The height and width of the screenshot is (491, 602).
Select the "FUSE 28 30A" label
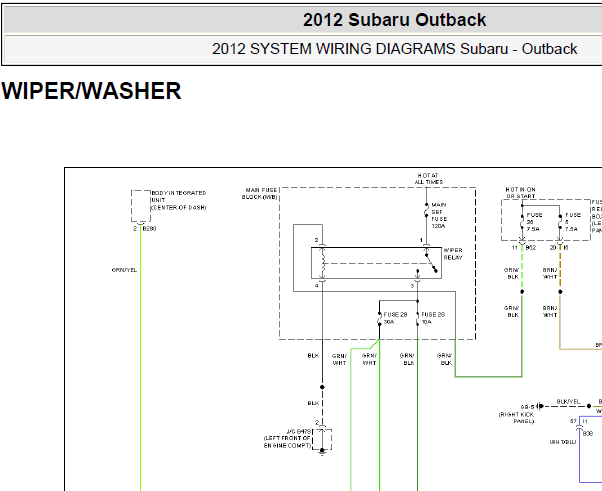[x=395, y=318]
